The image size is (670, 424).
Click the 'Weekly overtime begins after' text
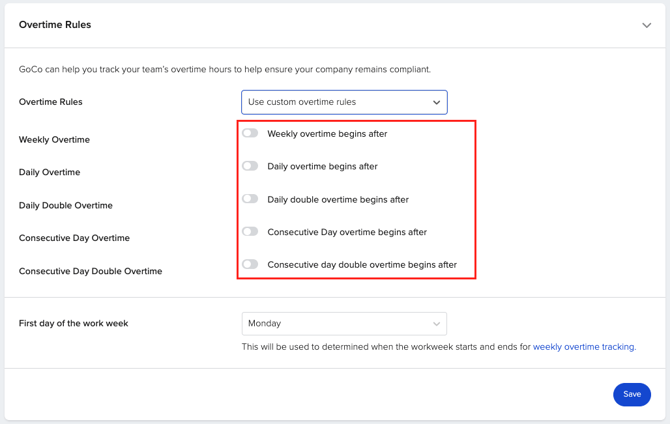(327, 134)
